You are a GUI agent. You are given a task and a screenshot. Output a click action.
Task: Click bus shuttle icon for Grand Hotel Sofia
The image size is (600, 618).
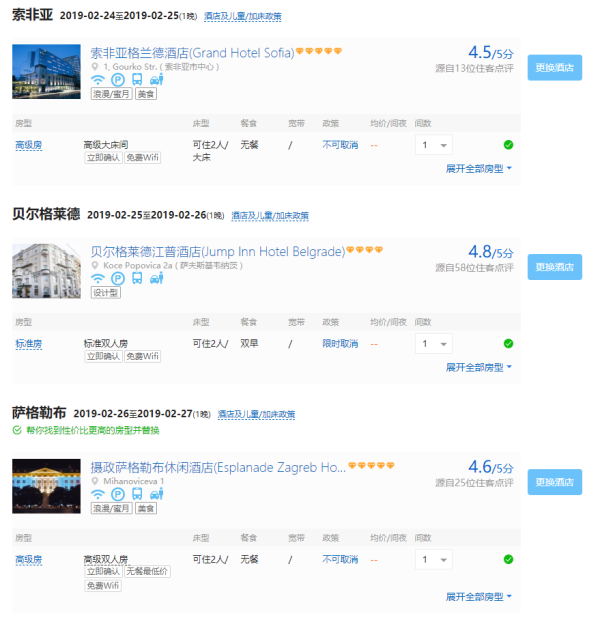(x=137, y=80)
